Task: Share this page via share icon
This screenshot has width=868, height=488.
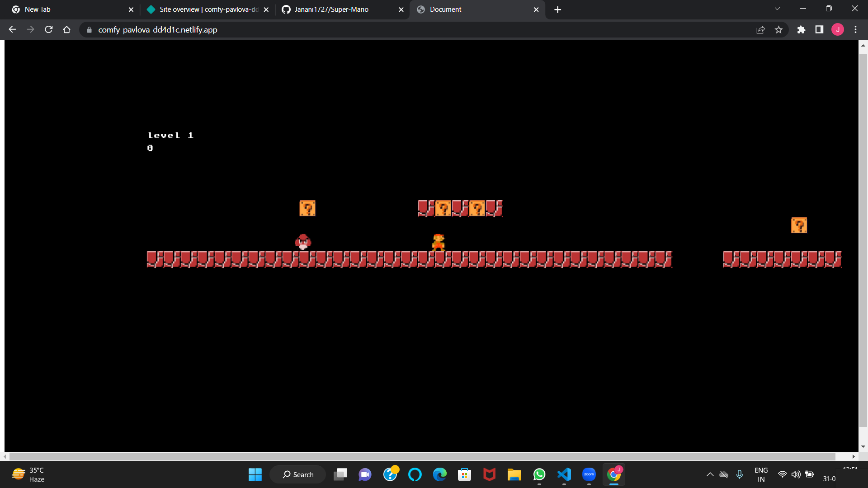Action: click(760, 29)
